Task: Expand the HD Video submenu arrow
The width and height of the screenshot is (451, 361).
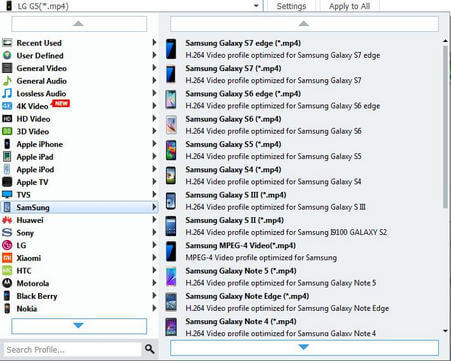Action: [x=154, y=118]
